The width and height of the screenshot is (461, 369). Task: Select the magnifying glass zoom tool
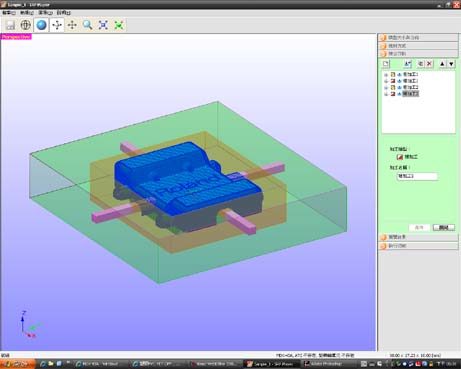click(x=88, y=25)
